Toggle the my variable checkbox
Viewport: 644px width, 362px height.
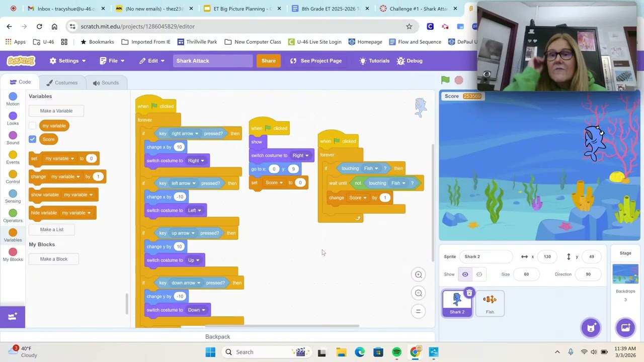tap(33, 126)
